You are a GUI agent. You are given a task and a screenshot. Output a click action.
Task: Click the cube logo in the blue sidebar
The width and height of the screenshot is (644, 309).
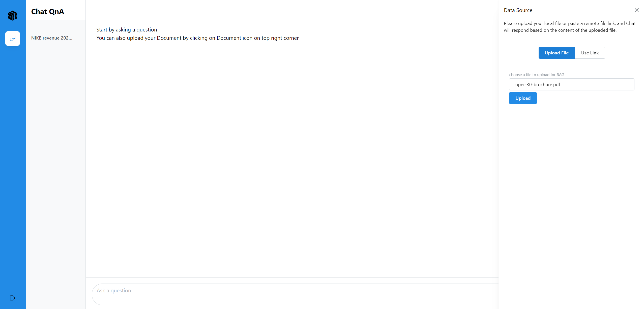pos(13,16)
